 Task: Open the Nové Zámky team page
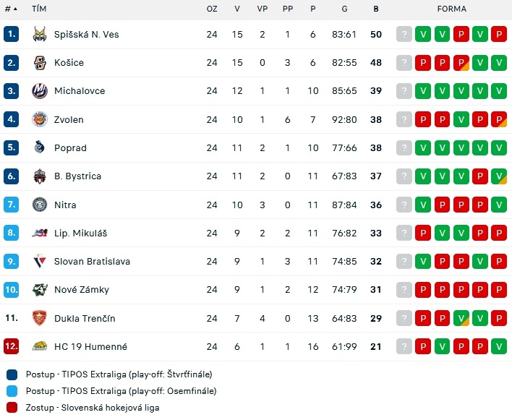click(82, 290)
